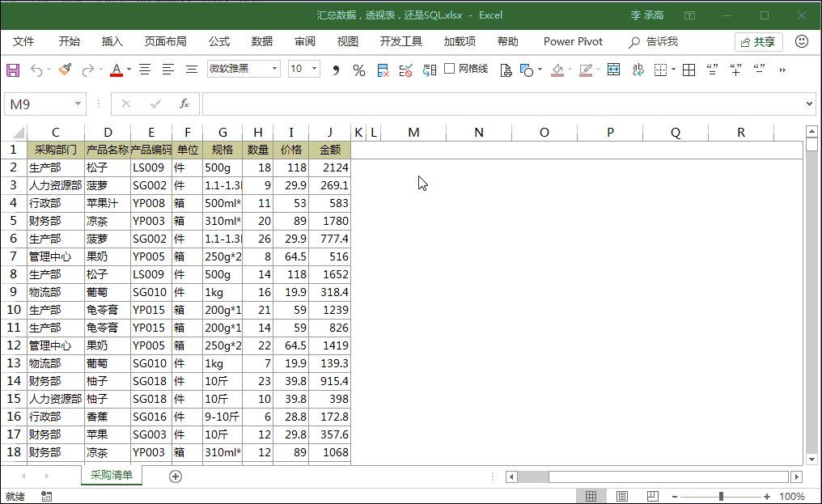Click the center align icon
822x504 pixels.
click(x=145, y=70)
